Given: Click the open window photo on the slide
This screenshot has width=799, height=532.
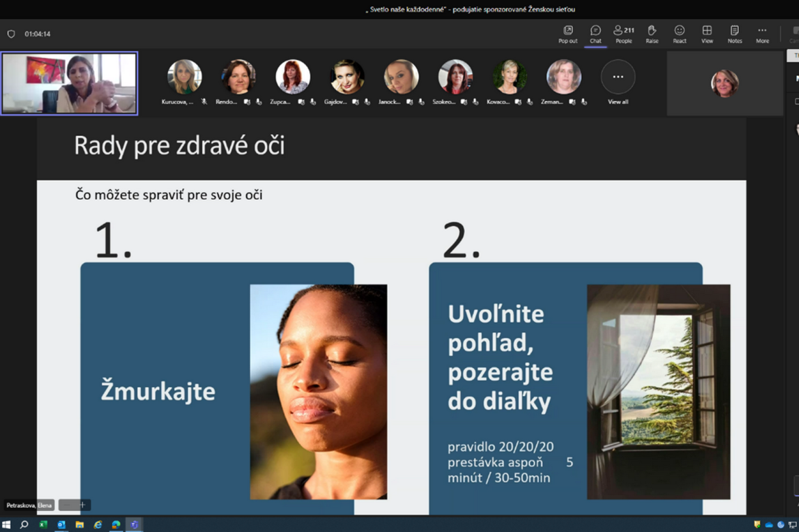Looking at the screenshot, I should pyautogui.click(x=658, y=391).
